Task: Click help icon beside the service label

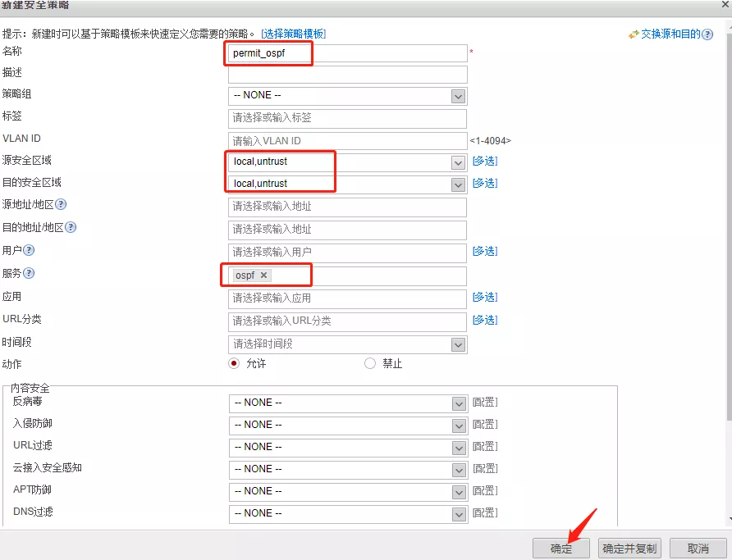Action: [x=29, y=274]
